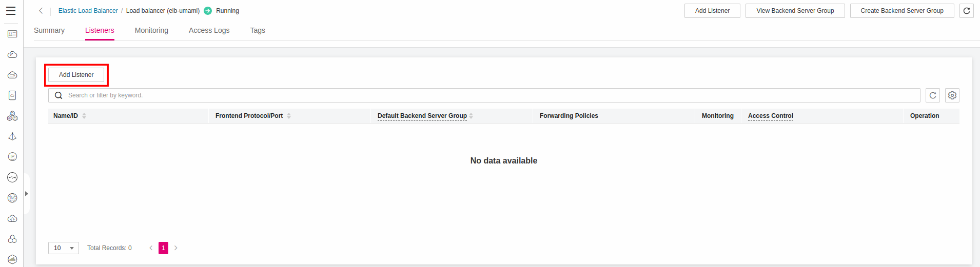The image size is (980, 267).
Task: Switch to the Monitoring tab
Action: tap(151, 30)
